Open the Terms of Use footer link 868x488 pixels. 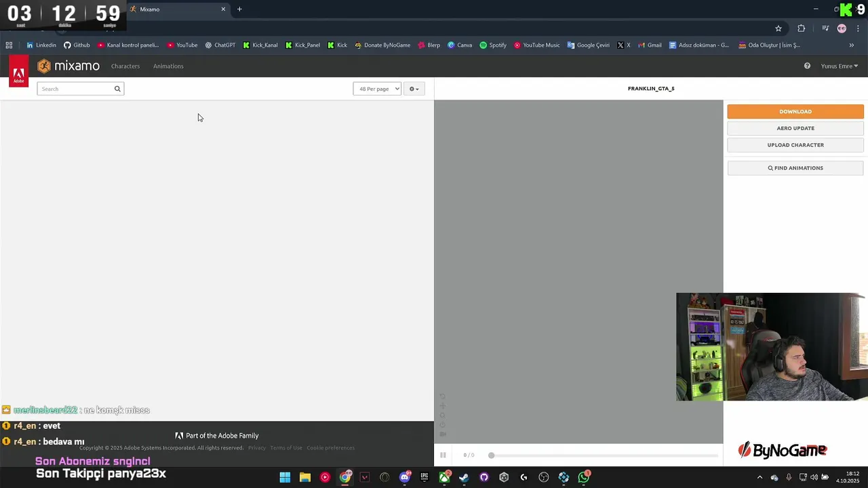286,448
